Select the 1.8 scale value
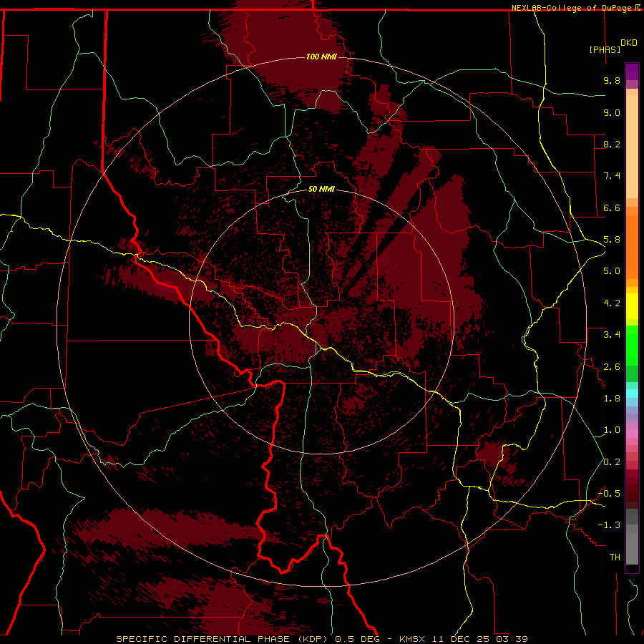 pos(612,399)
